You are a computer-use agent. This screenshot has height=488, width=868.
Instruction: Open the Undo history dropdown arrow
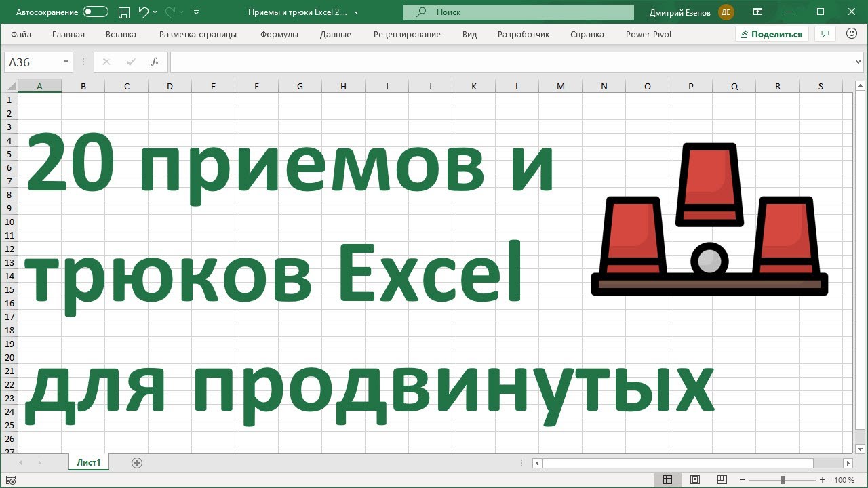point(155,12)
